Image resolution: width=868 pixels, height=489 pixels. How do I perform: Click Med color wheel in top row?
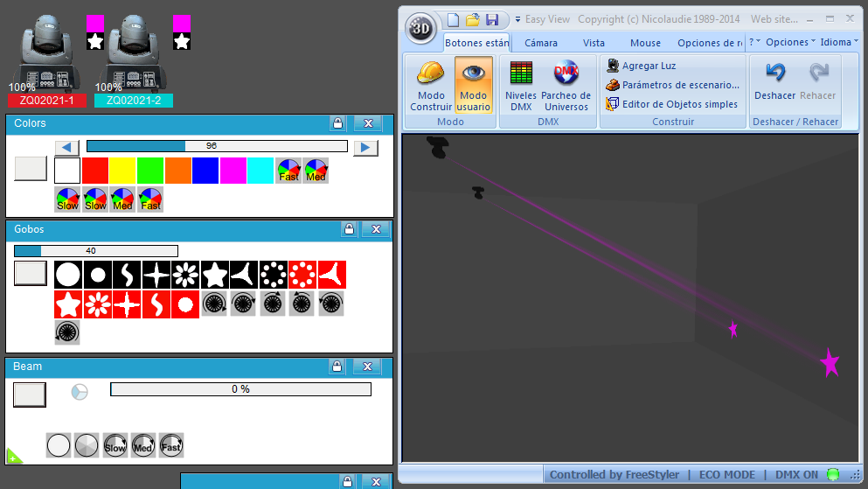316,170
